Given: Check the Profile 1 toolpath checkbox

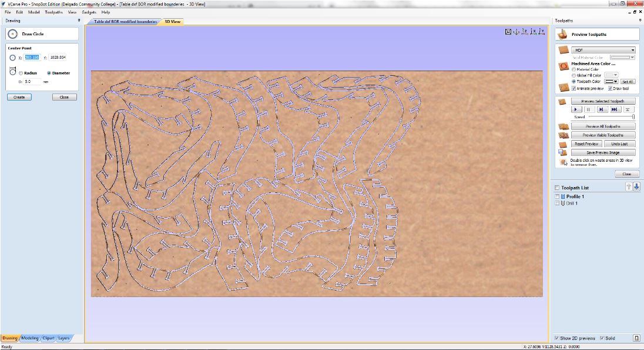Looking at the screenshot, I should 558,196.
